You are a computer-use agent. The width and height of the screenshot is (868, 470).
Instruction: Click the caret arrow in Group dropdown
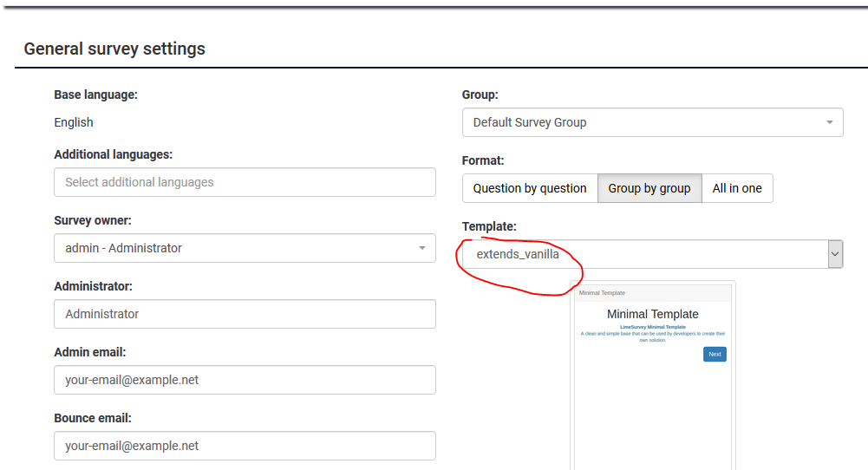[x=830, y=122]
